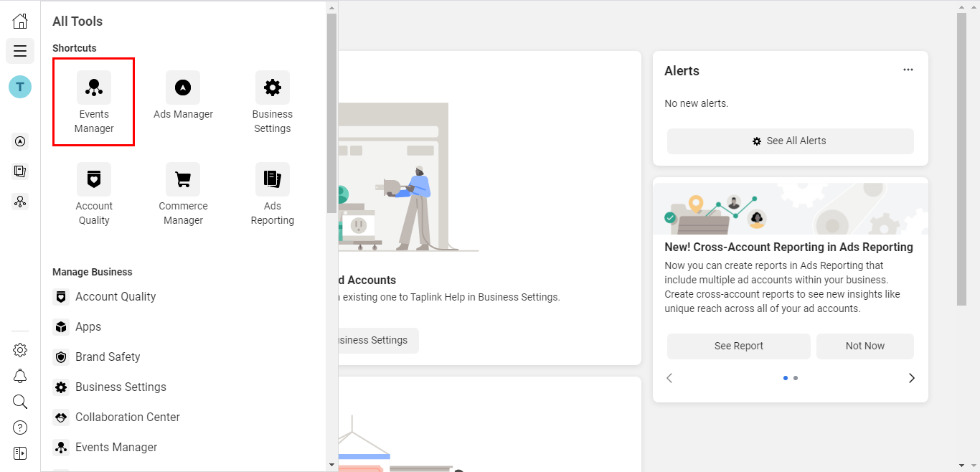Toggle the All Tools hamburger menu

(20, 51)
